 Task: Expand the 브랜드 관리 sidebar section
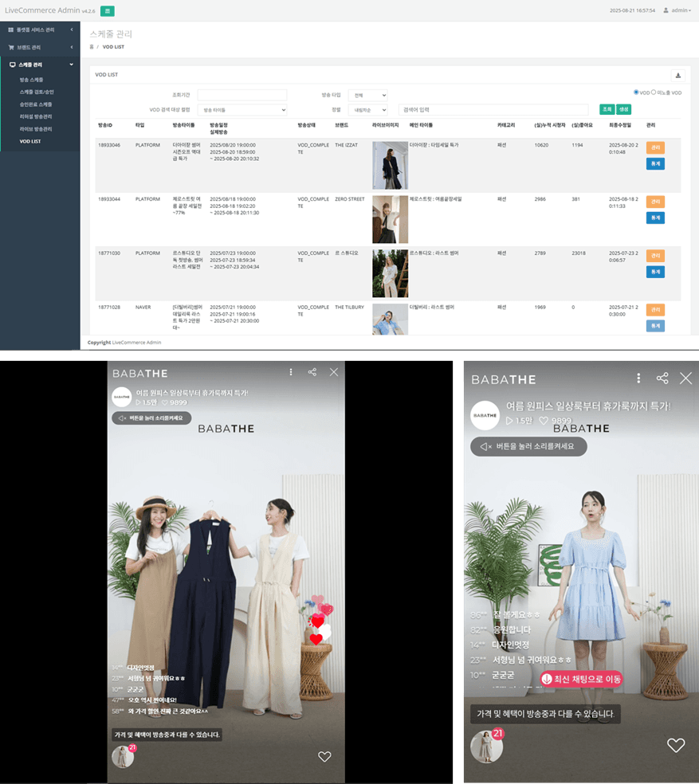pyautogui.click(x=40, y=48)
